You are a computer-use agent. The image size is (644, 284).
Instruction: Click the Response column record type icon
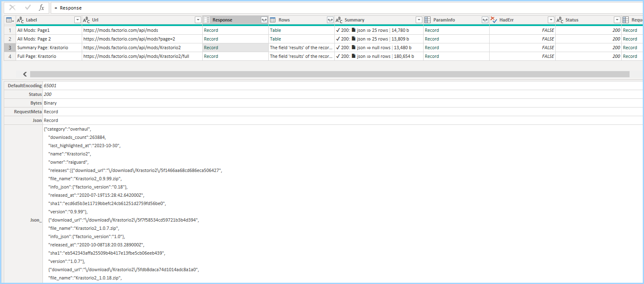click(x=207, y=20)
